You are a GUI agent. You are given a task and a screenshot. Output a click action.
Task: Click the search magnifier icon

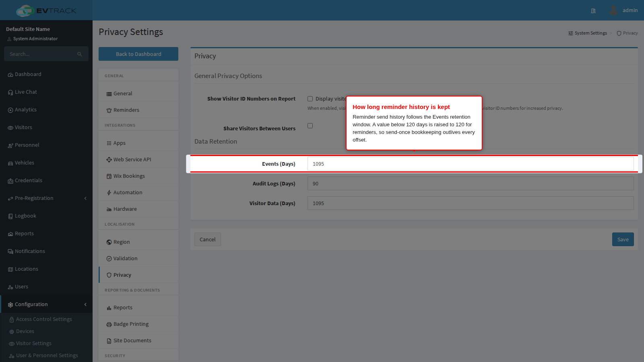tap(80, 54)
